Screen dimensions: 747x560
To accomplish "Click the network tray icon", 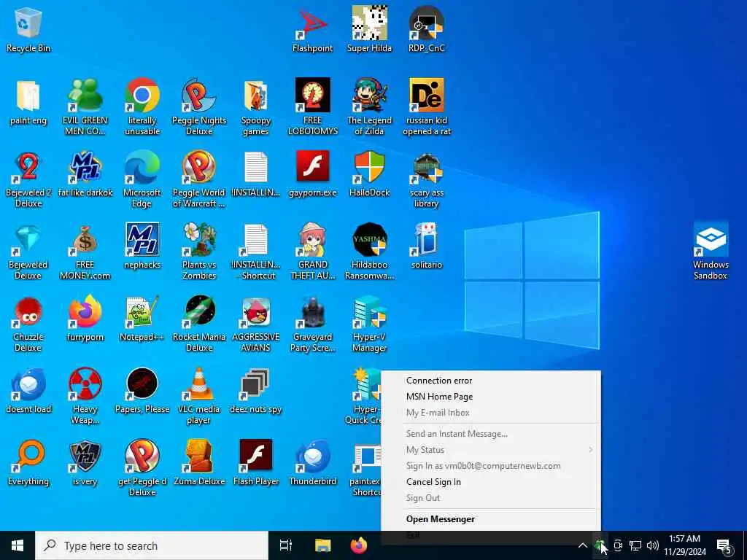I will (x=635, y=545).
